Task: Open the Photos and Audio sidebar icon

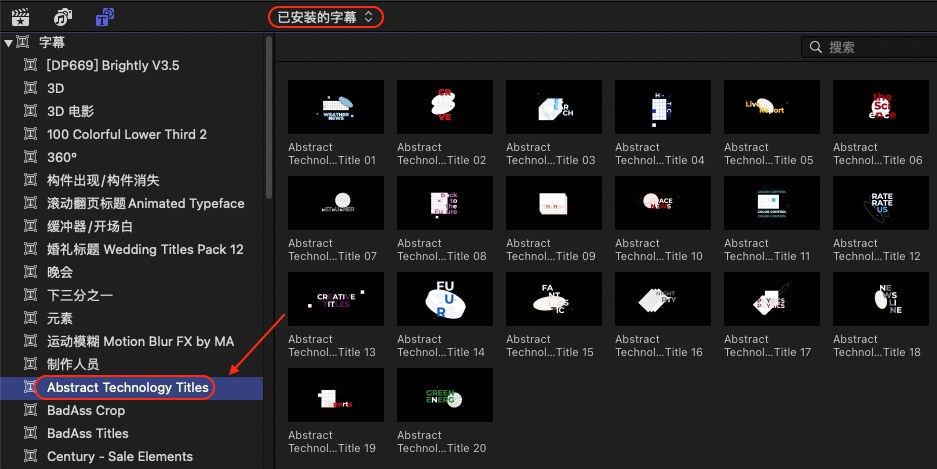Action: point(63,17)
